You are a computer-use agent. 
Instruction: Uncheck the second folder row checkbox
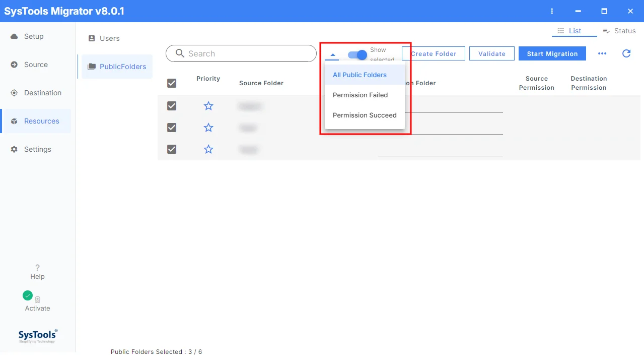point(172,128)
